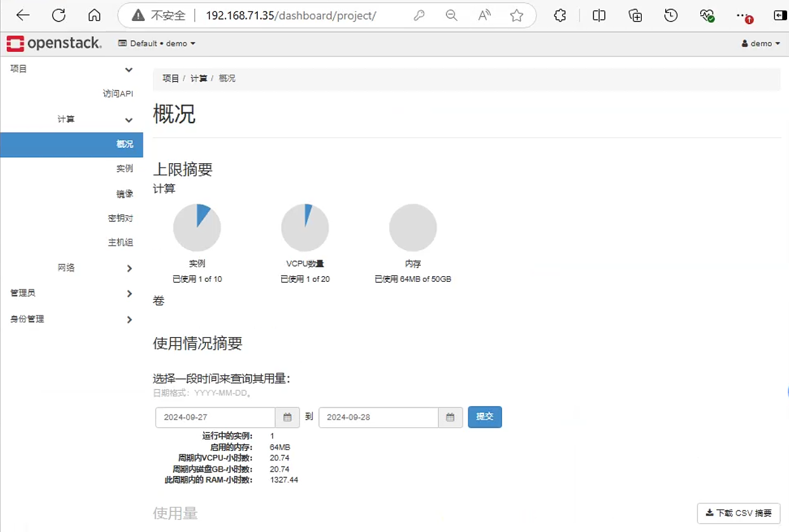Go to 镜像 in the sidebar
This screenshot has width=789, height=532.
(x=125, y=194)
